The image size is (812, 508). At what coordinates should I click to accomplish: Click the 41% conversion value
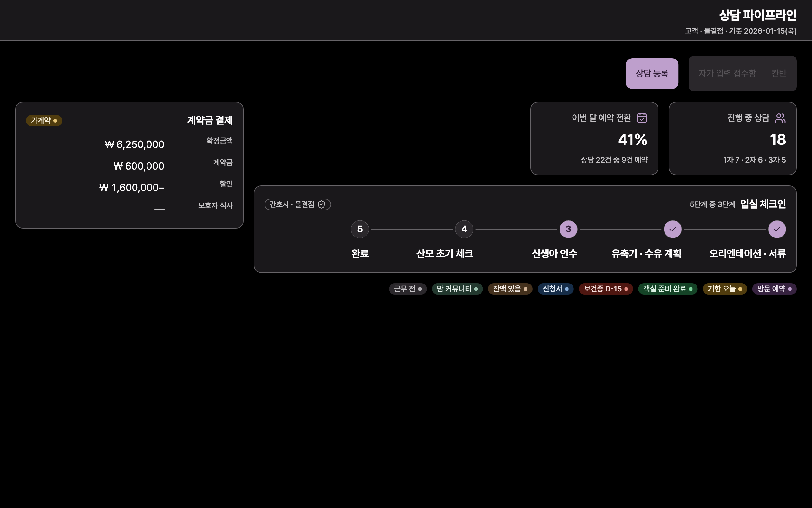(x=632, y=139)
